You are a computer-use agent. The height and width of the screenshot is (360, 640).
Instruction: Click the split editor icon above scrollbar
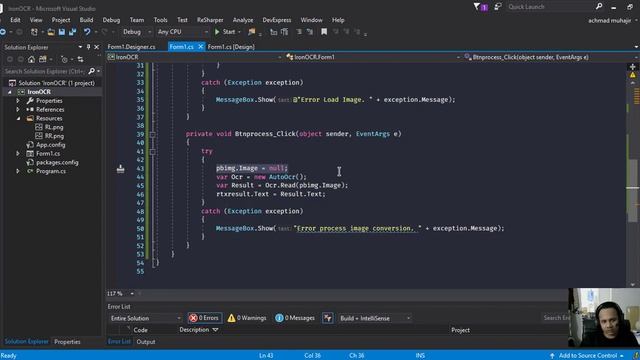coord(633,67)
